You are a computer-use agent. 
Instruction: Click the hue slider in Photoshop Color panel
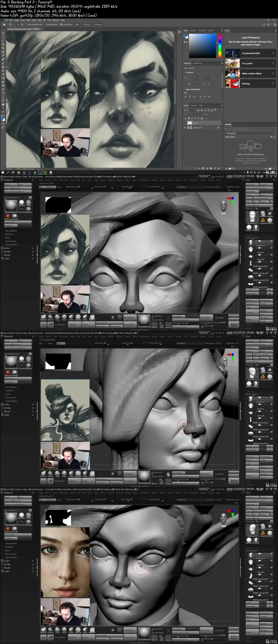(x=220, y=45)
